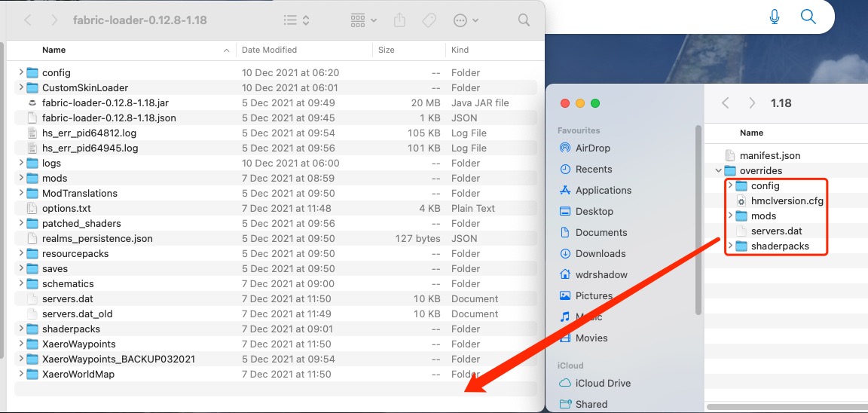This screenshot has height=413, width=868.
Task: Expand the CustomSkinLoader folder
Action: (21, 87)
